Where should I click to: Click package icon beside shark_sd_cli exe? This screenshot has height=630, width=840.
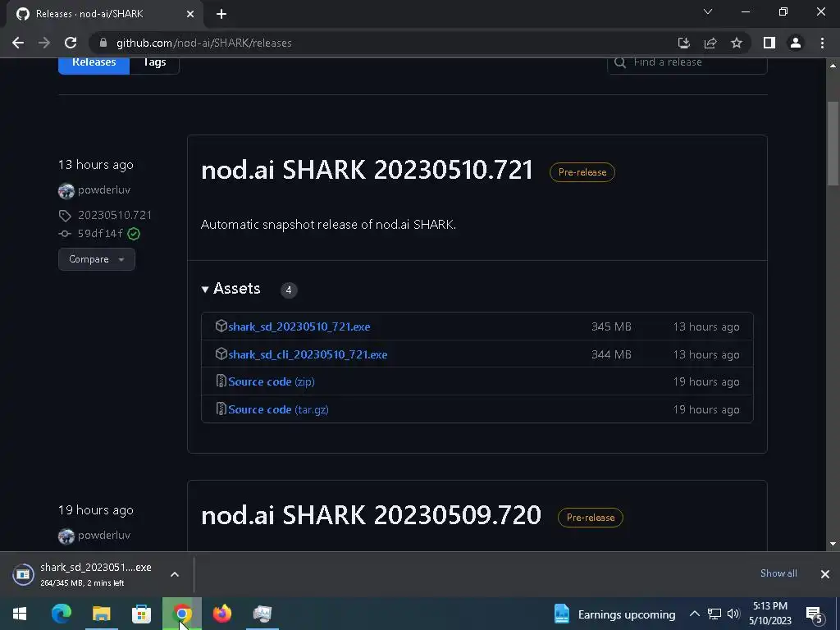coord(221,354)
